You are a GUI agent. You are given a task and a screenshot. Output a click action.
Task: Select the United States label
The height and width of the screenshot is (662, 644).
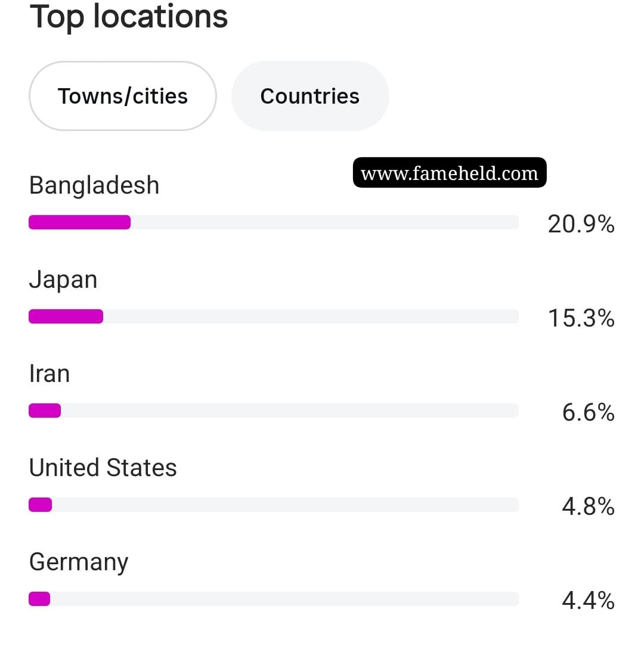pos(103,468)
